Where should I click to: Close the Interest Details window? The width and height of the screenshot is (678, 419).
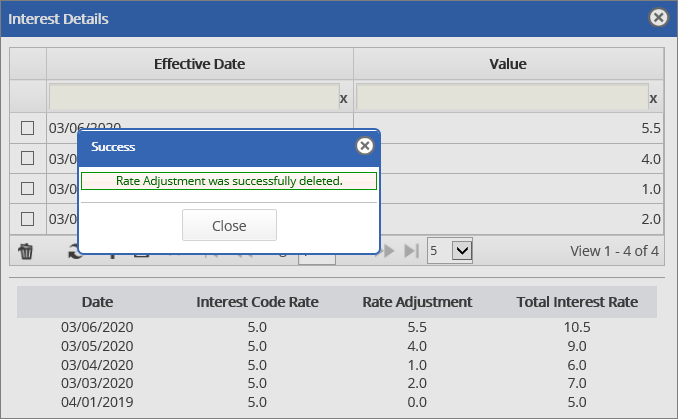[658, 18]
